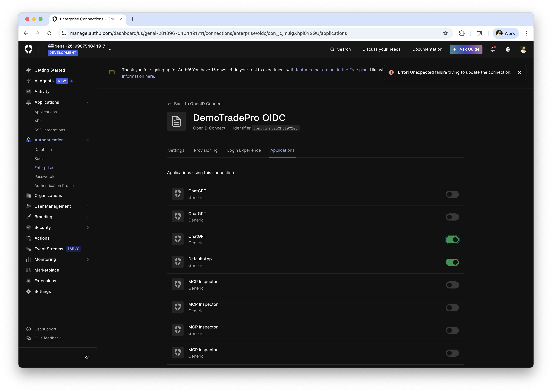The image size is (552, 392).
Task: Click the Ask Guide button
Action: point(466,49)
